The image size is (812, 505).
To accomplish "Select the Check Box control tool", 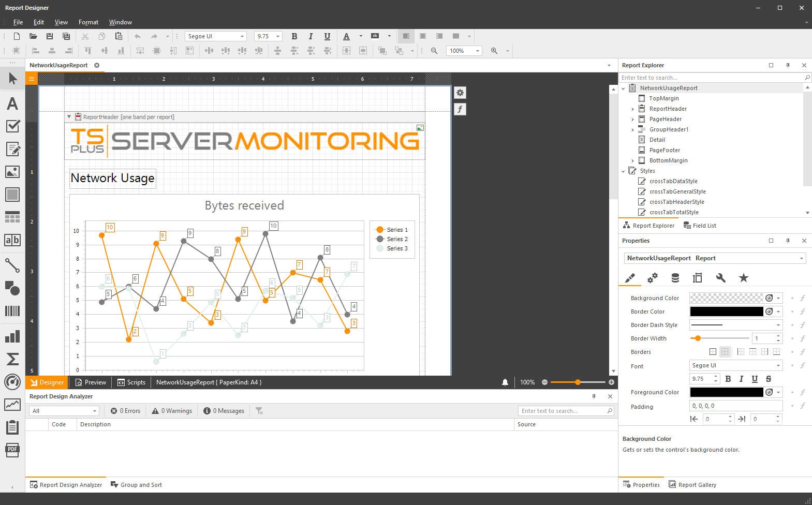I will coord(12,126).
